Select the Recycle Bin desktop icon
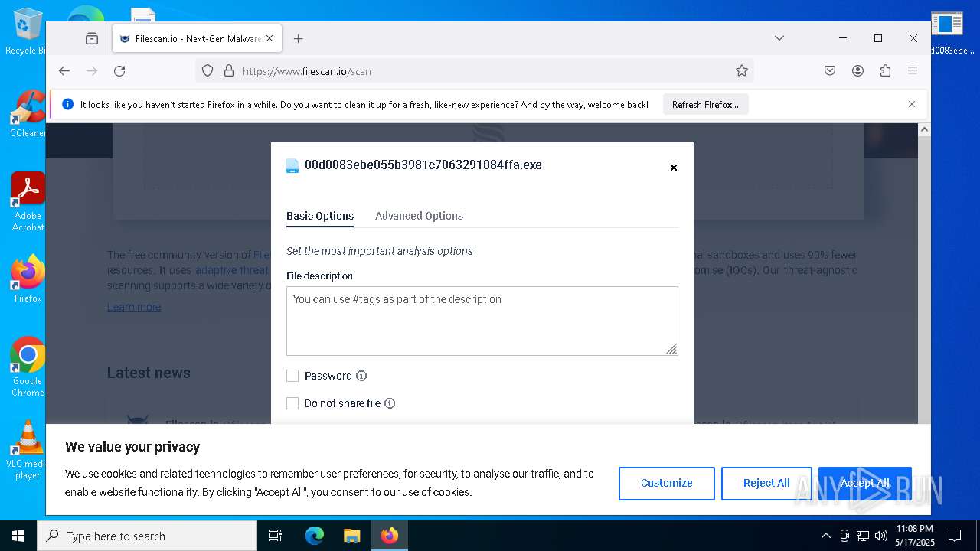 tap(26, 31)
